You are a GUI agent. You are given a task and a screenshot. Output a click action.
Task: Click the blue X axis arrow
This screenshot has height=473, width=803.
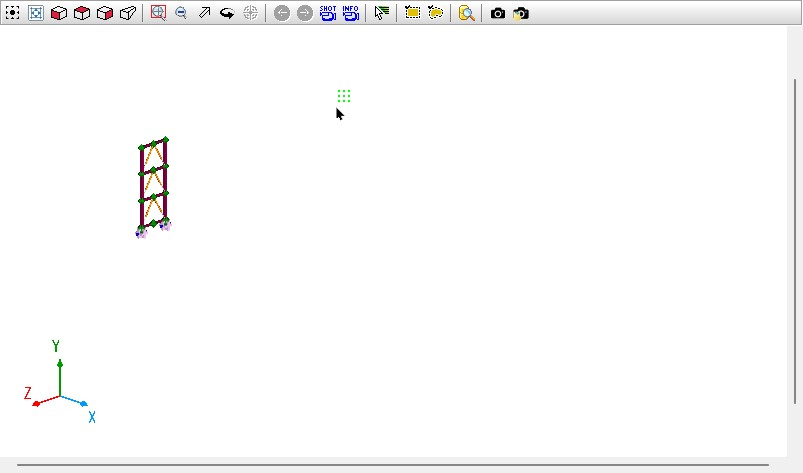click(x=74, y=400)
